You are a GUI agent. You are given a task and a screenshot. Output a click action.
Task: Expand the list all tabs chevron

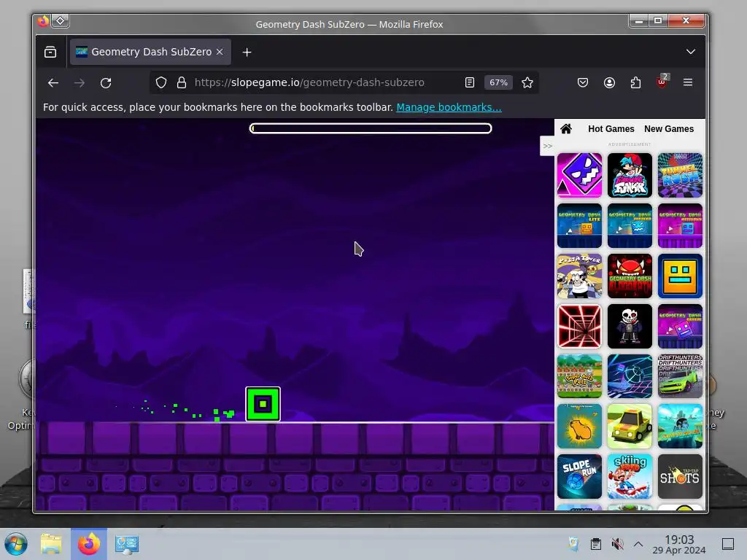pos(691,52)
